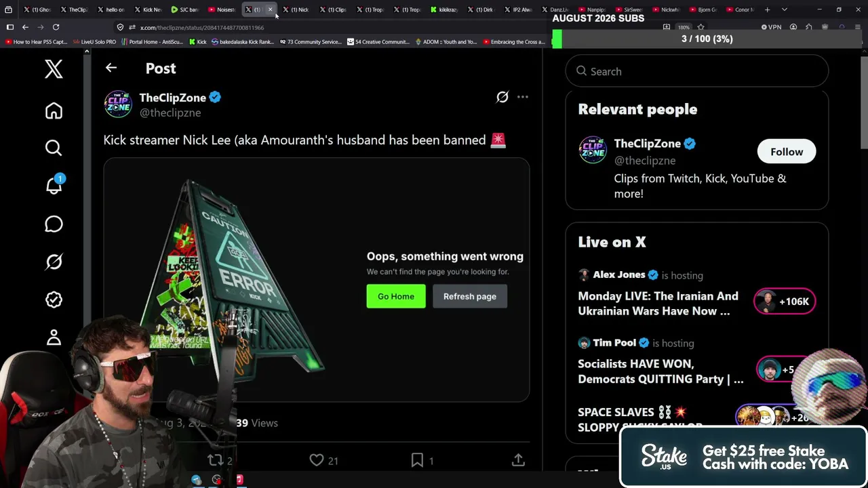Screen dimensions: 868x488
Task: Open a new browser tab
Action: 767,9
